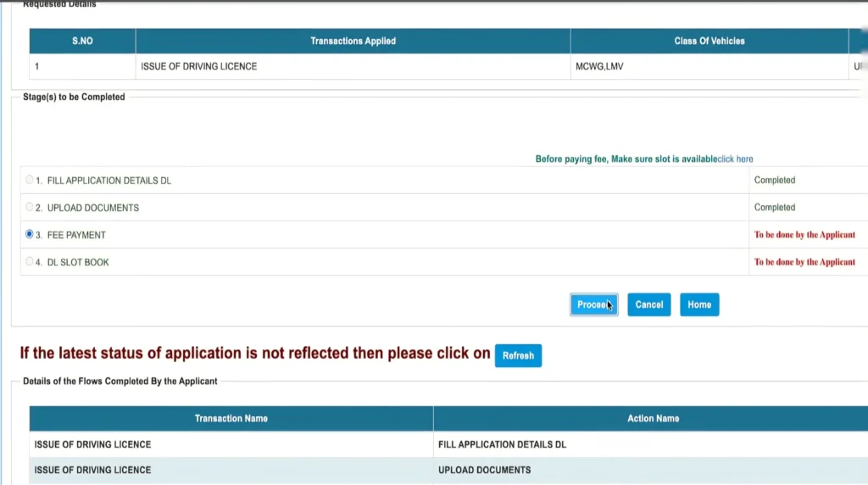Click the Action Name column header
This screenshot has height=485, width=868.
pyautogui.click(x=653, y=418)
